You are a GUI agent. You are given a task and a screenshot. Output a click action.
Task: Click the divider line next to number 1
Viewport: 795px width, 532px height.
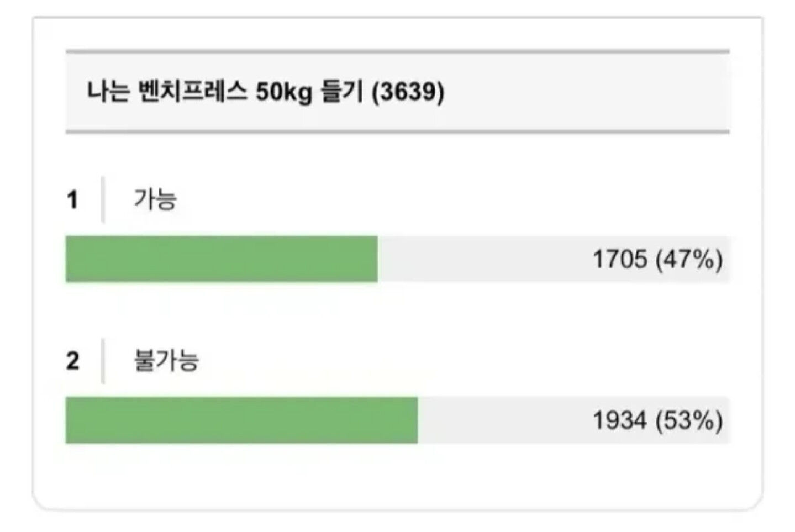coord(103,199)
